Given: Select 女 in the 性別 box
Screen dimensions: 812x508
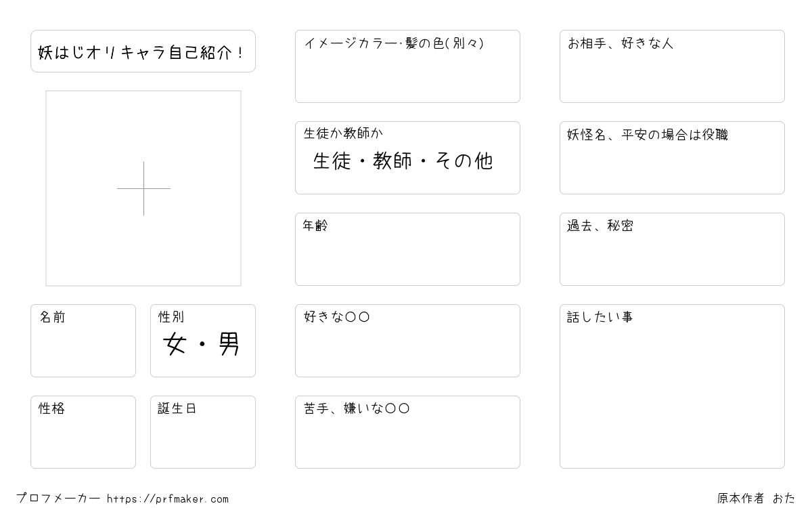Looking at the screenshot, I should [x=175, y=345].
